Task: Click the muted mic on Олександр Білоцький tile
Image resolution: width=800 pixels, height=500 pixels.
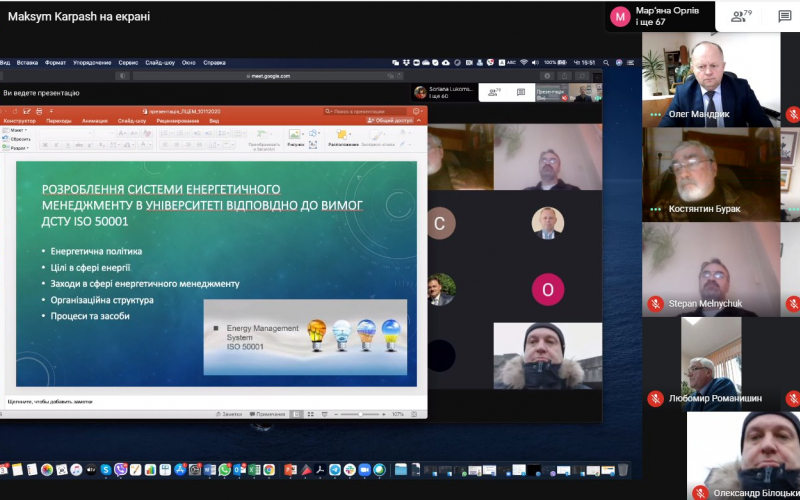Action: coord(700,493)
